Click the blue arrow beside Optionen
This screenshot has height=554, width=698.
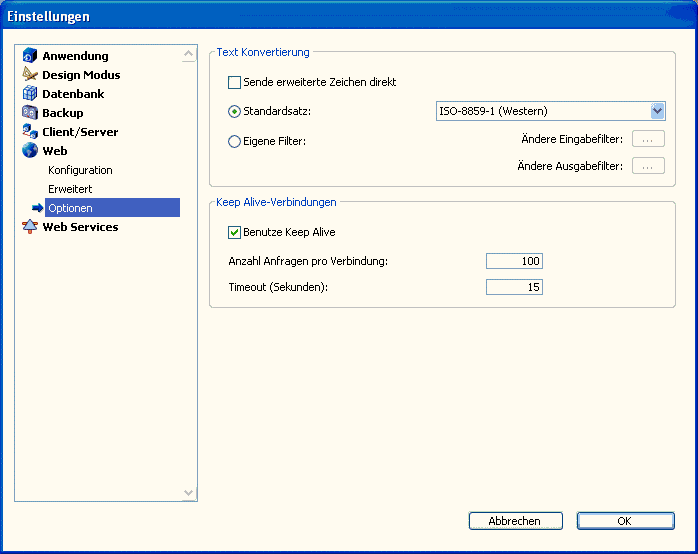[x=38, y=208]
